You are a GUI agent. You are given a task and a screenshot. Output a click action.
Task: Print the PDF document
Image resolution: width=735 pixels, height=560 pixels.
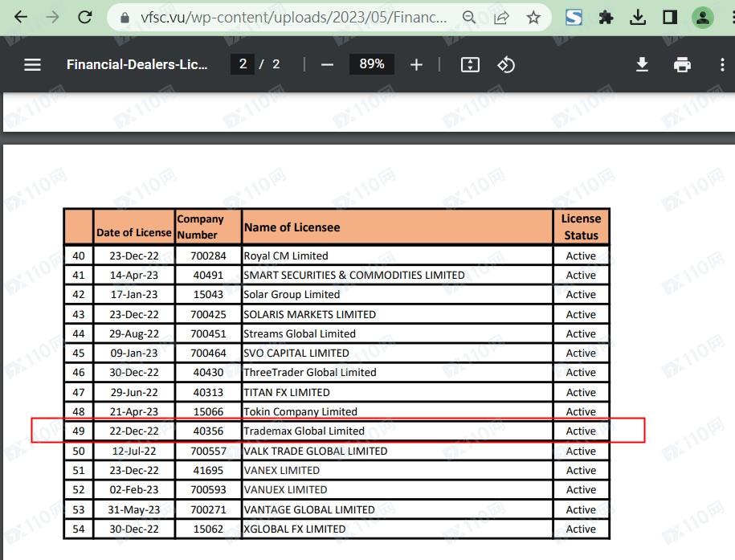[682, 64]
